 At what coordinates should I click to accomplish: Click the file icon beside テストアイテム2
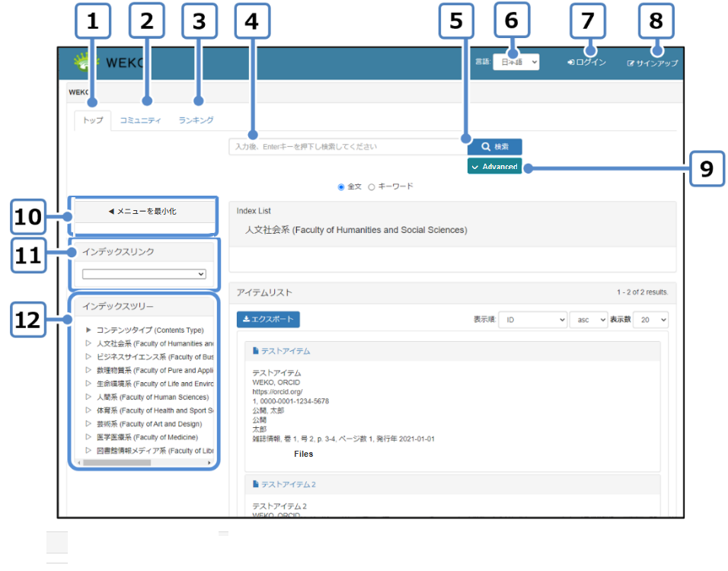coord(256,484)
